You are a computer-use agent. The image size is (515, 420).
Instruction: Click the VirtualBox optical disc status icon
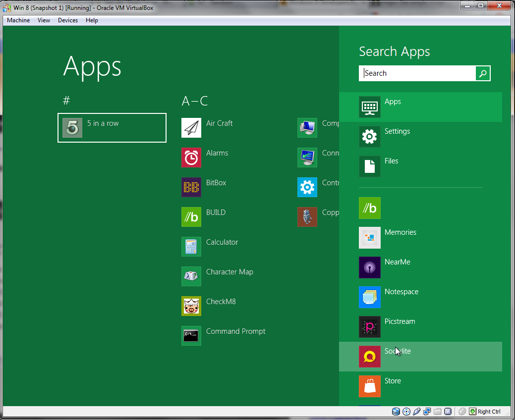(406, 412)
